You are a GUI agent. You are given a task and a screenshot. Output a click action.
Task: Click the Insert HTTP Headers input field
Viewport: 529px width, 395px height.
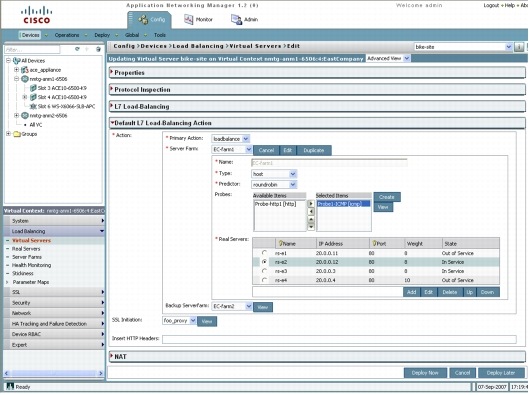339,339
